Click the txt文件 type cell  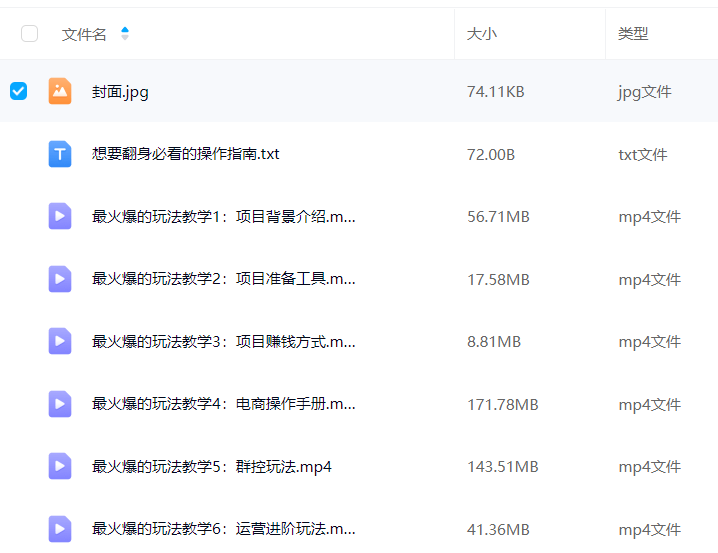point(642,155)
